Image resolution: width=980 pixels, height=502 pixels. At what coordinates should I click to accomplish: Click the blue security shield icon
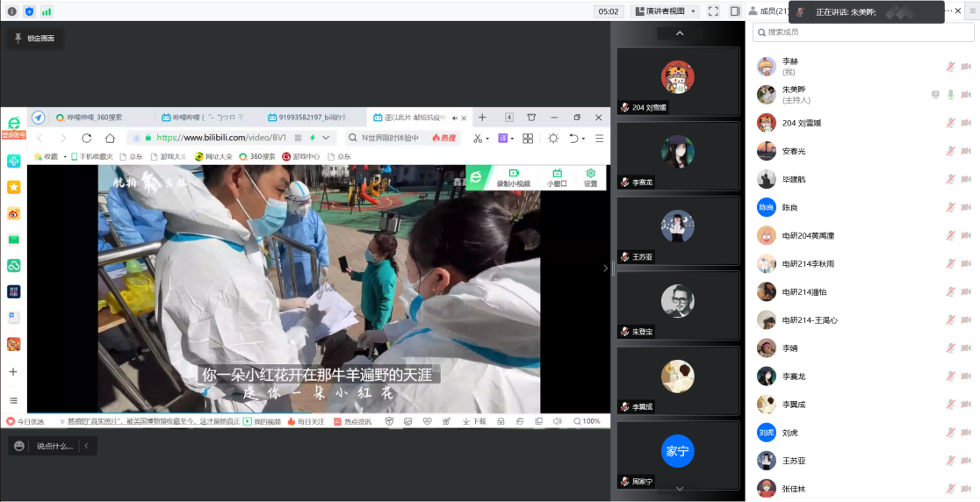(x=29, y=11)
